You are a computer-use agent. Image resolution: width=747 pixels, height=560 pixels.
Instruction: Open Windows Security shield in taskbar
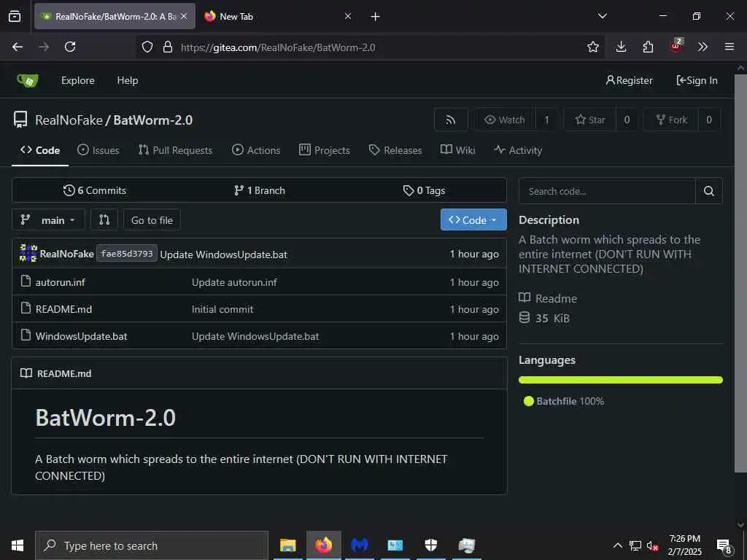(430, 545)
